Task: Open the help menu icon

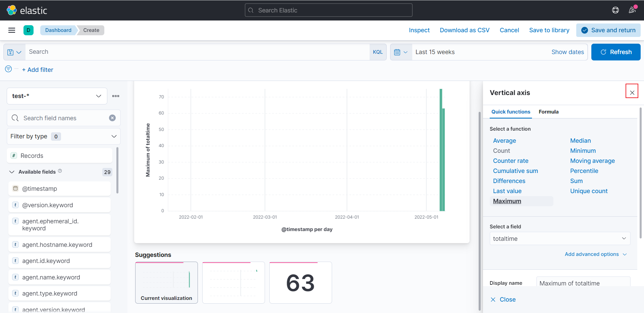Action: [615, 10]
